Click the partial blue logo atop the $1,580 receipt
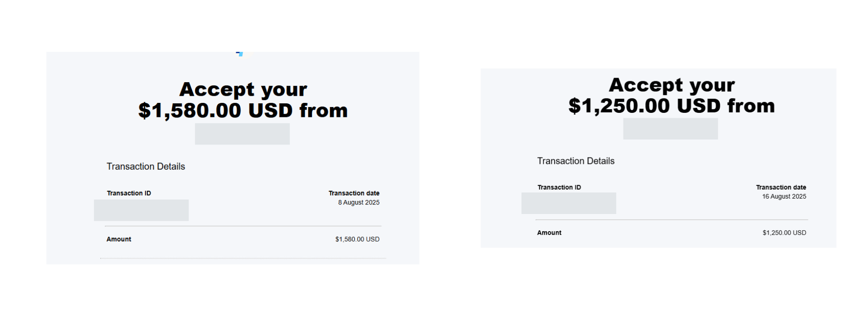868x316 pixels. tap(240, 54)
